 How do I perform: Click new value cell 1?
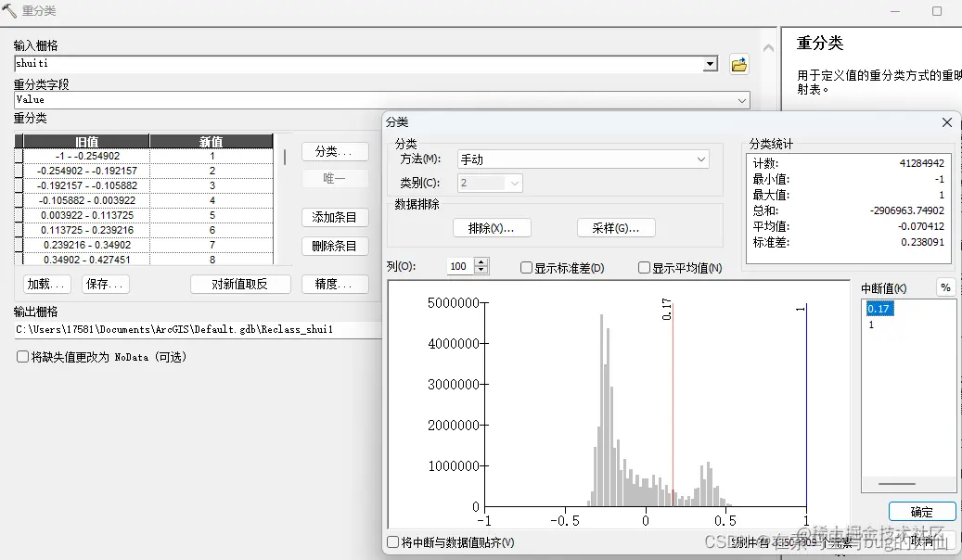(212, 156)
